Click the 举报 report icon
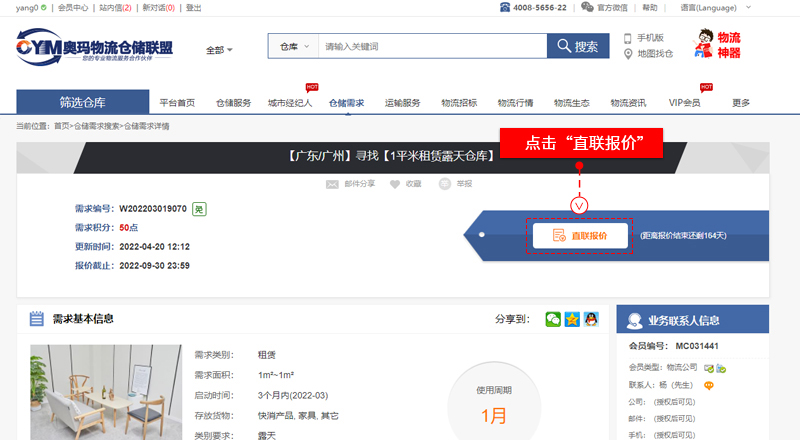The image size is (800, 440). (445, 184)
